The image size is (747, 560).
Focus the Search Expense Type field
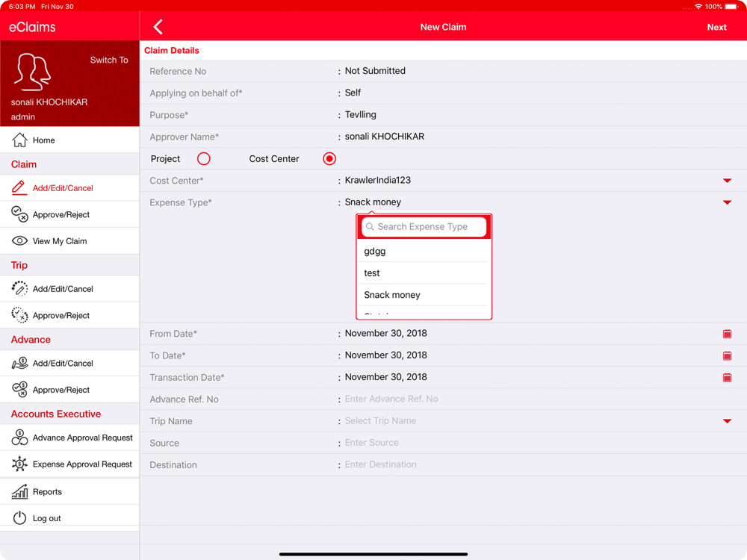click(424, 227)
